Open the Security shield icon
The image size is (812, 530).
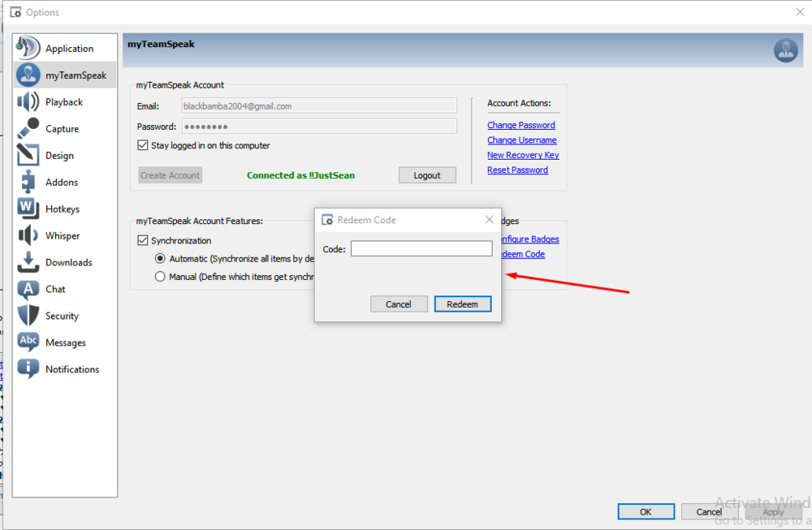click(28, 316)
